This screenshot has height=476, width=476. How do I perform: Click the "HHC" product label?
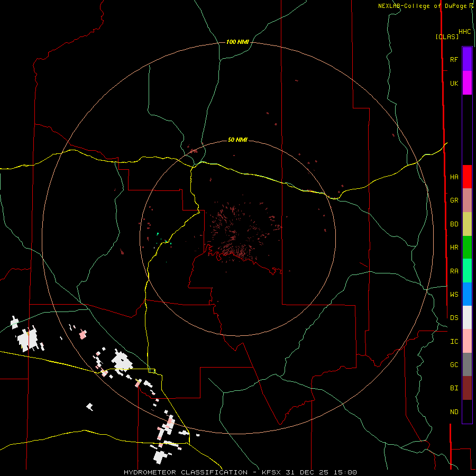point(464,32)
